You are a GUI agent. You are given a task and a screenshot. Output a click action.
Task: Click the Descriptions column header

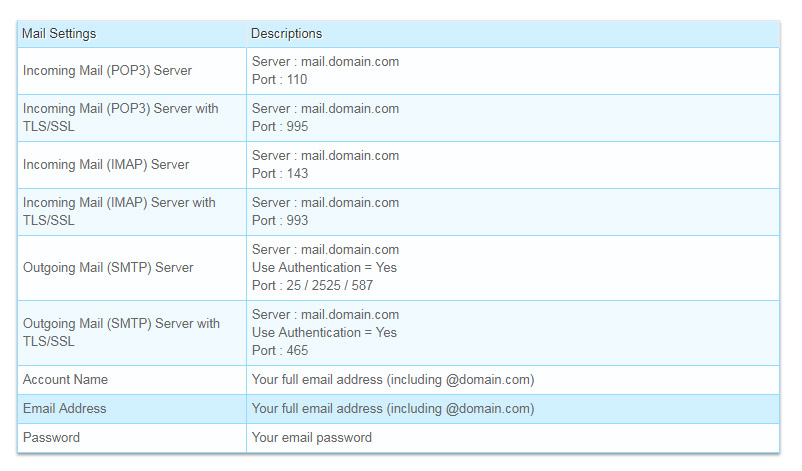286,34
